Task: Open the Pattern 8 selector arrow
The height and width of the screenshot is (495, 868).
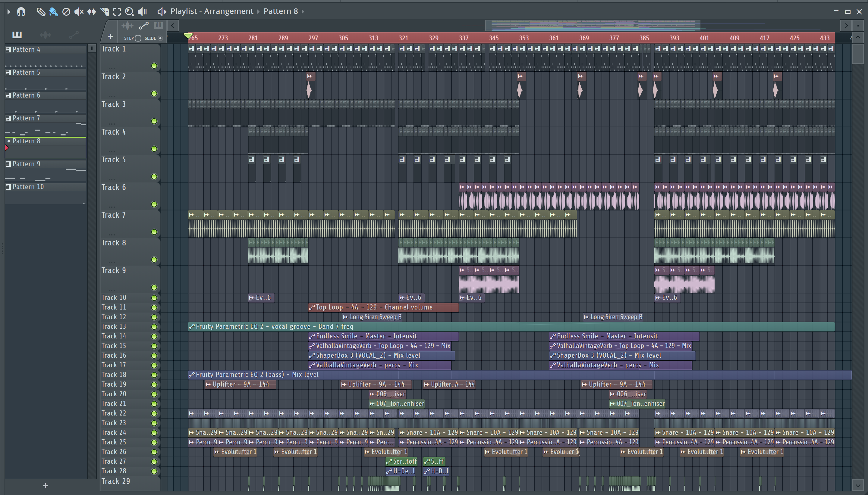Action: [x=303, y=11]
